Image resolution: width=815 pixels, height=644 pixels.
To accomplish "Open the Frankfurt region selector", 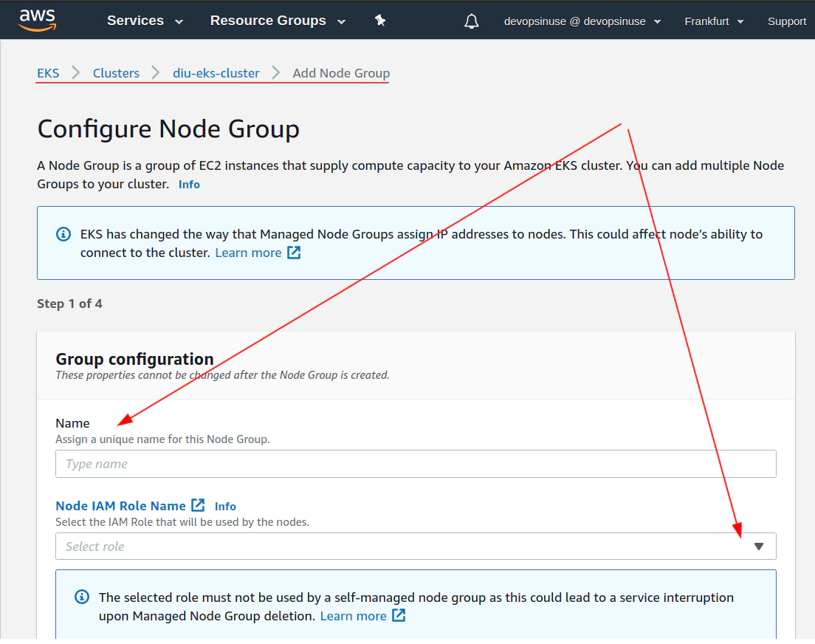I will (714, 21).
